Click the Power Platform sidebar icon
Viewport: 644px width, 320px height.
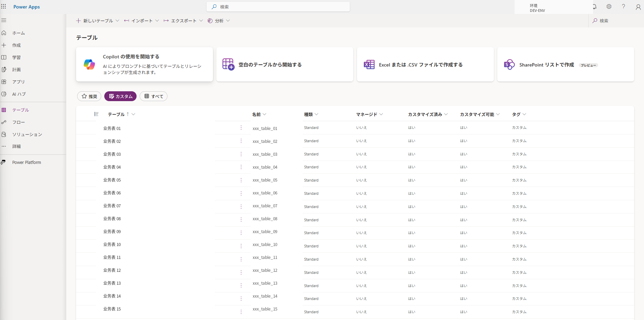tap(3, 162)
